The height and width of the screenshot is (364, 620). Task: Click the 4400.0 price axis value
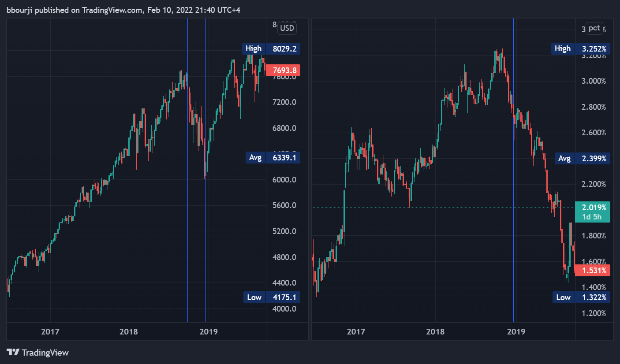pos(284,283)
